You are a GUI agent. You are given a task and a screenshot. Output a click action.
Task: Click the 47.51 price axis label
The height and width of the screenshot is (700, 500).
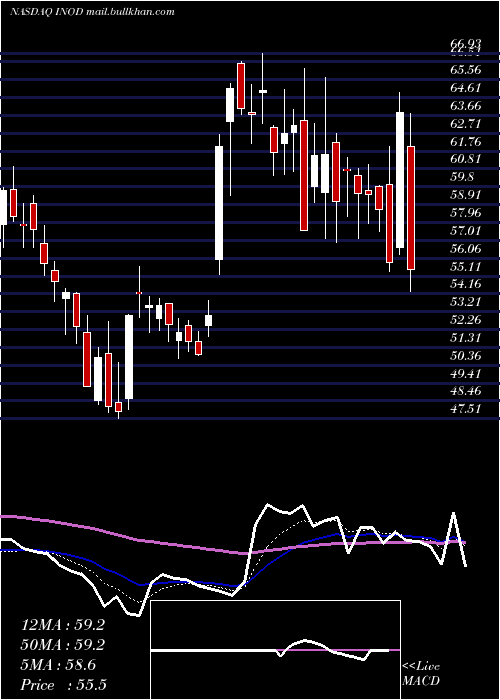[x=466, y=409]
